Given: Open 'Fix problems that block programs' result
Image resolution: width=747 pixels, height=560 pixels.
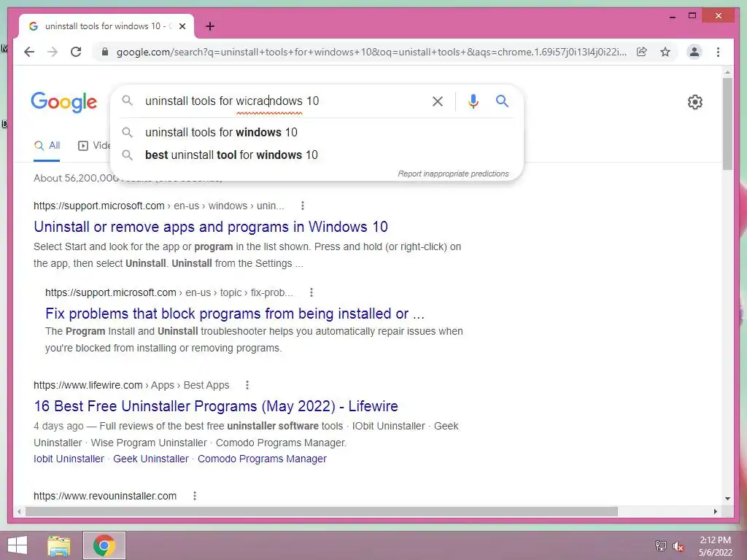Looking at the screenshot, I should (x=235, y=314).
